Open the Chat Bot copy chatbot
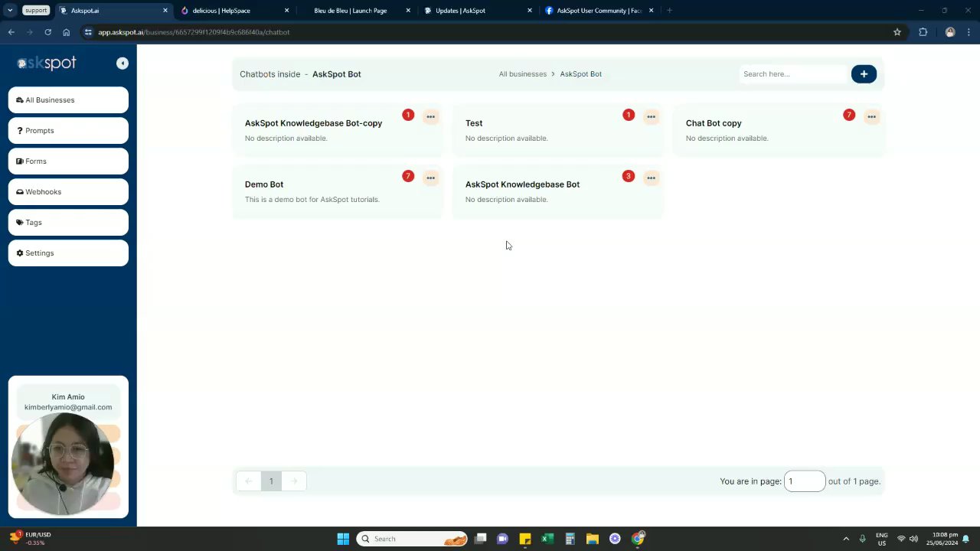Image resolution: width=980 pixels, height=551 pixels. [x=714, y=123]
